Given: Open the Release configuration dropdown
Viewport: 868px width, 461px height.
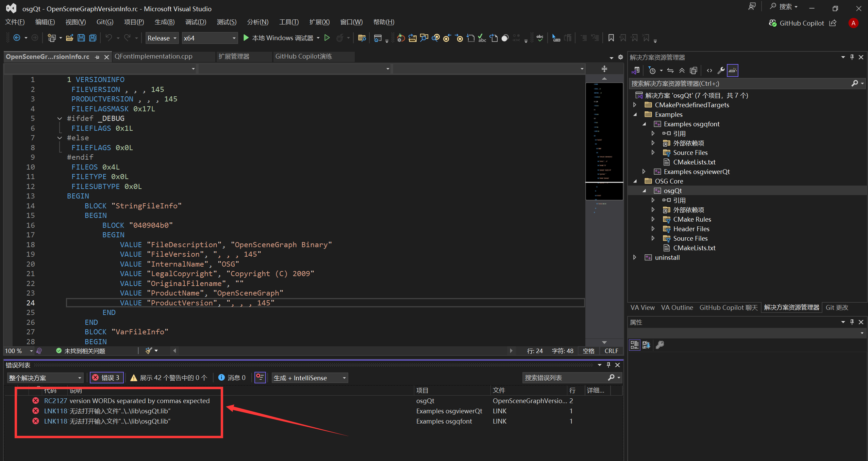Looking at the screenshot, I should (162, 38).
